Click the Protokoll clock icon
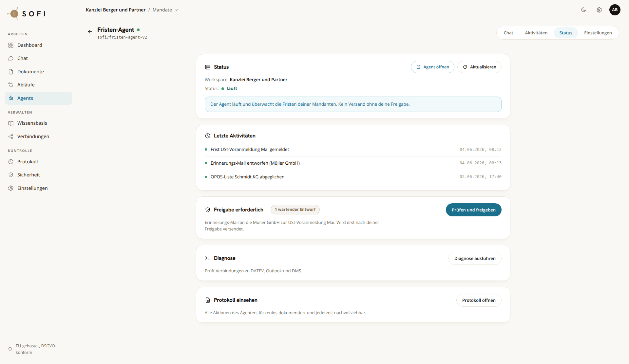629x364 pixels. tap(11, 162)
